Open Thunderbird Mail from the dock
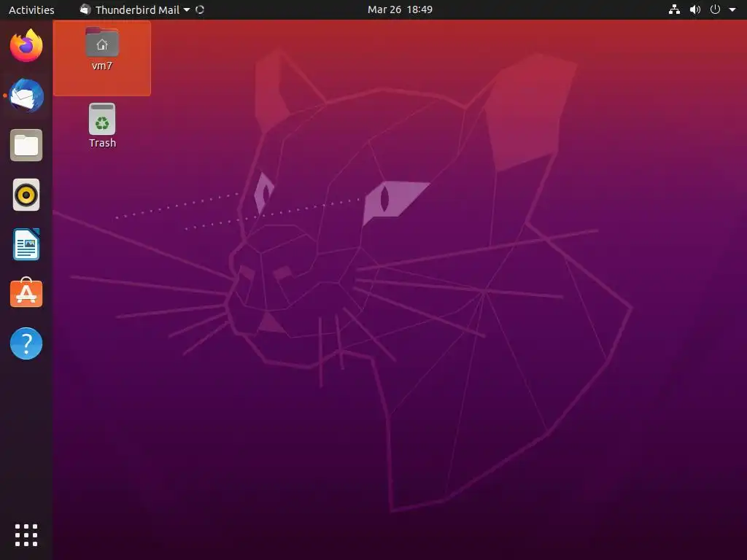The width and height of the screenshot is (747, 560). click(26, 96)
